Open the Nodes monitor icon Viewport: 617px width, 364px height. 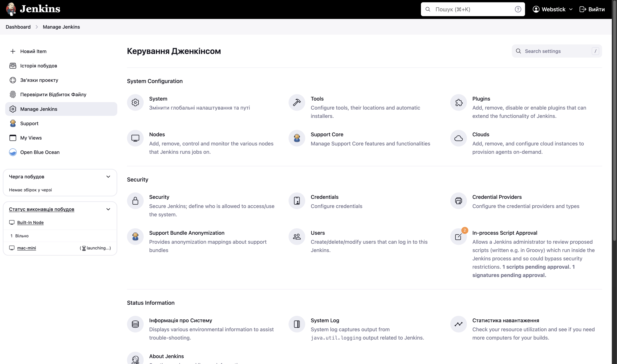(135, 138)
